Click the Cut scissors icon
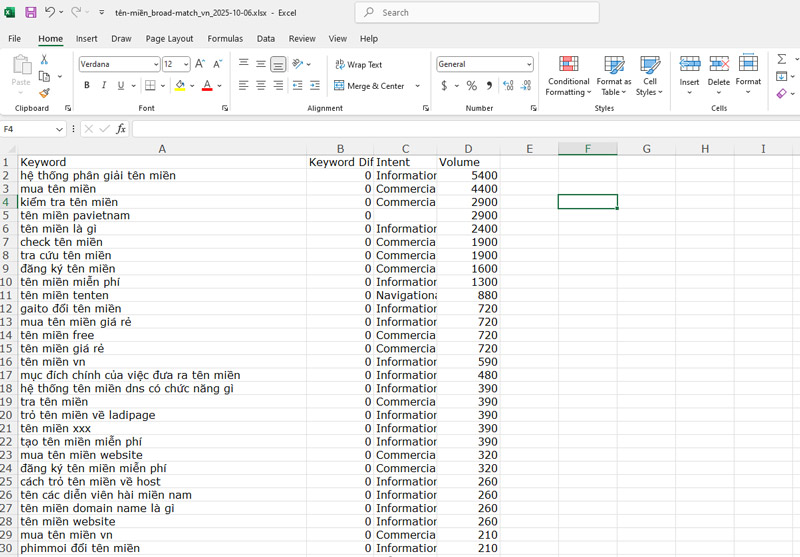 click(x=44, y=60)
